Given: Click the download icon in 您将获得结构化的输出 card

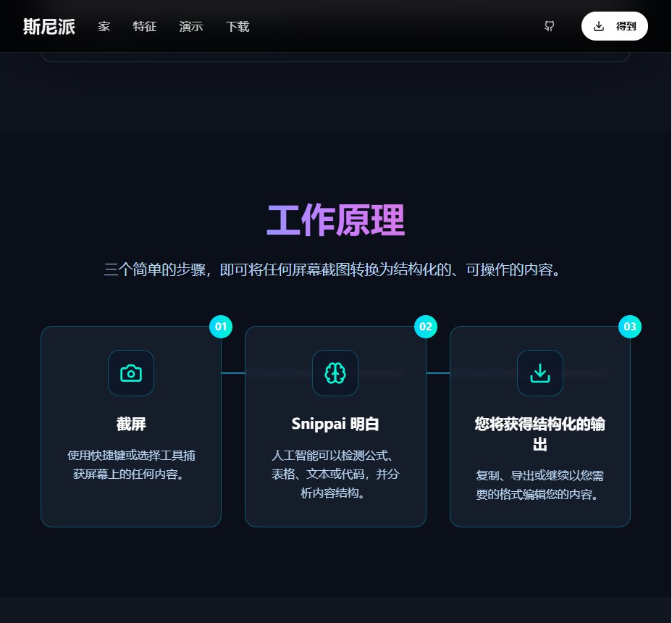Looking at the screenshot, I should tap(540, 373).
